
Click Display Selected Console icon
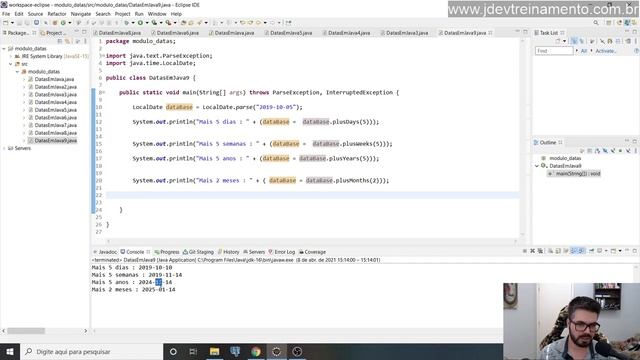600,251
